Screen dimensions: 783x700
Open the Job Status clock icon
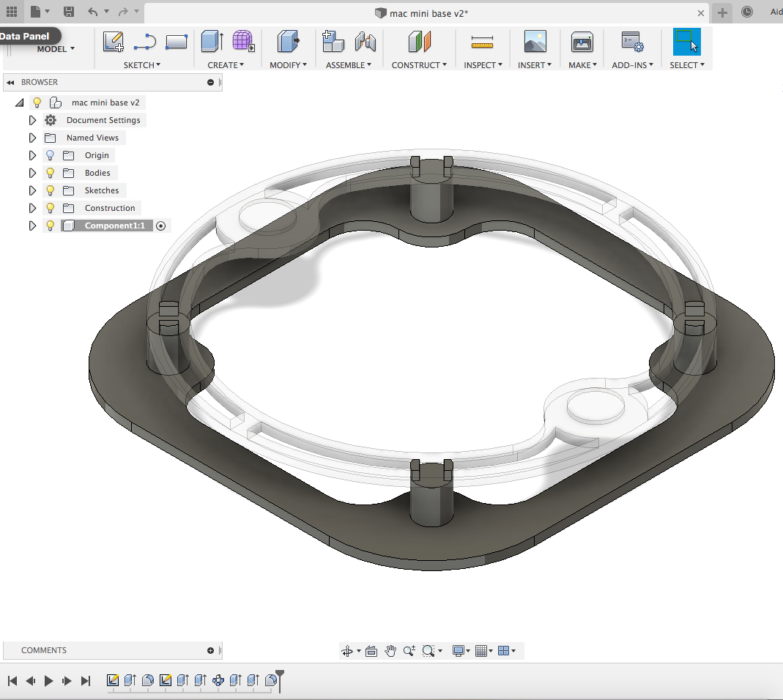pos(747,12)
